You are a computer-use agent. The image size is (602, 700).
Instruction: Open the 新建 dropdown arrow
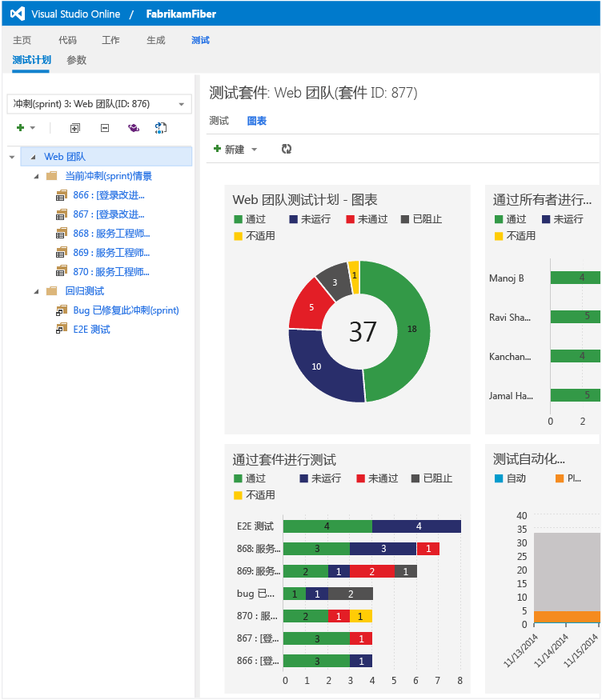point(254,150)
